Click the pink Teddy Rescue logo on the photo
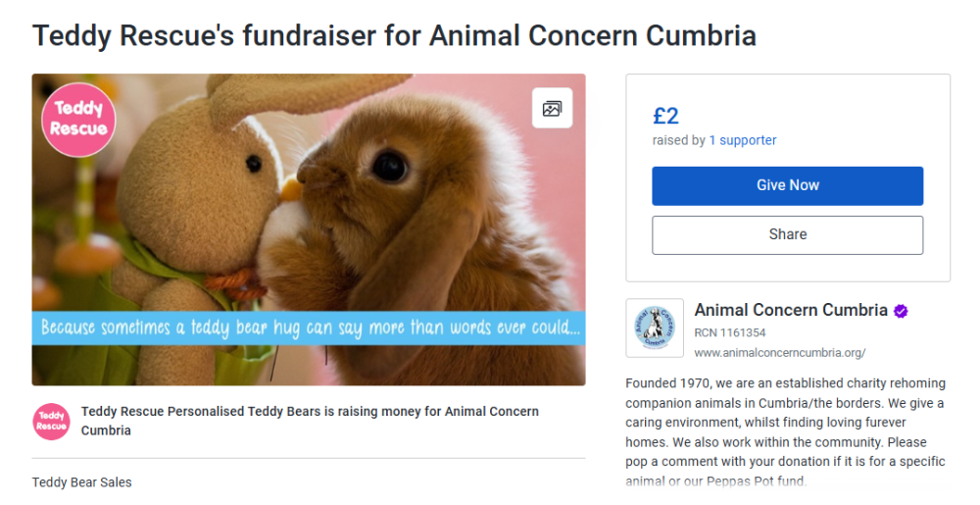This screenshot has height=505, width=980. [78, 120]
